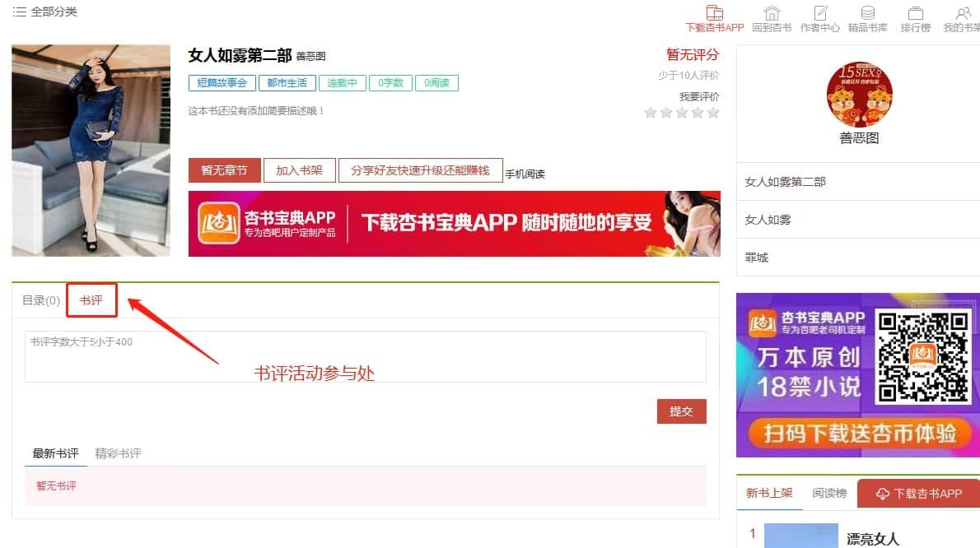The image size is (980, 548).
Task: Select the 阅读榜 tab in sidebar
Action: [829, 493]
